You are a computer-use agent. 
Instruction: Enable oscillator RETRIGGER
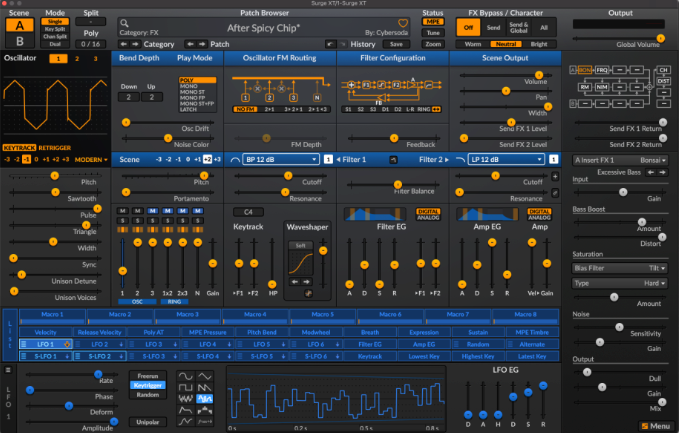point(55,148)
